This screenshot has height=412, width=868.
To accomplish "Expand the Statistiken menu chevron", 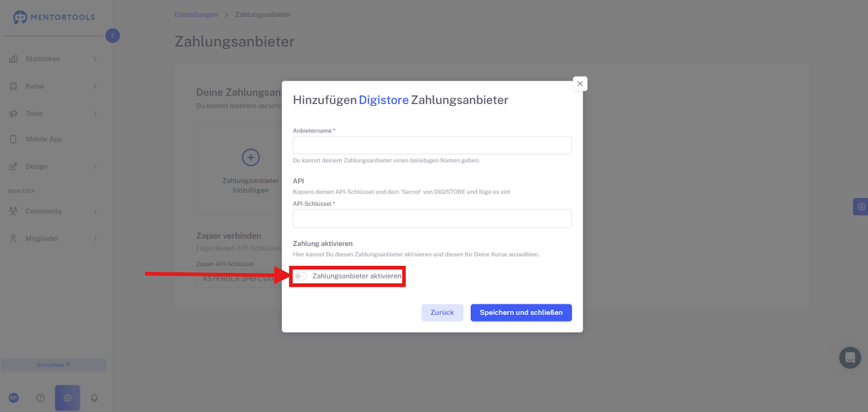I will (95, 59).
